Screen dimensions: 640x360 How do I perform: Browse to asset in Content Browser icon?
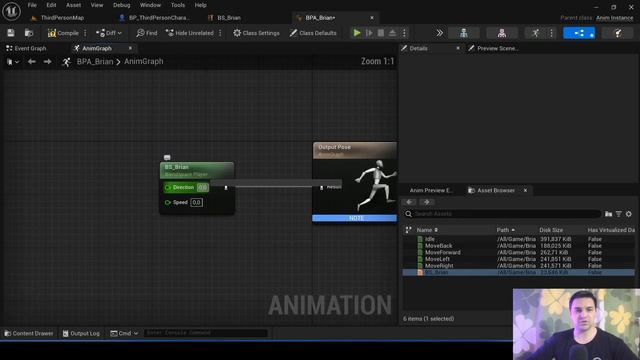pyautogui.click(x=29, y=33)
